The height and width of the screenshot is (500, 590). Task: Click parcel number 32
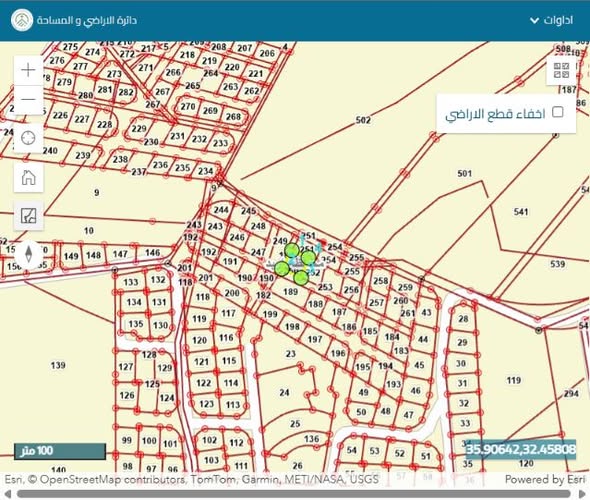tap(464, 403)
